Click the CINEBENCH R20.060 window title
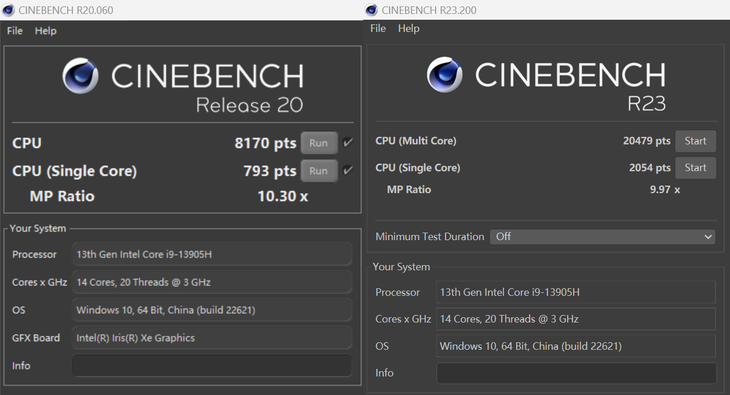Viewport: 730px width, 395px height. [x=66, y=10]
